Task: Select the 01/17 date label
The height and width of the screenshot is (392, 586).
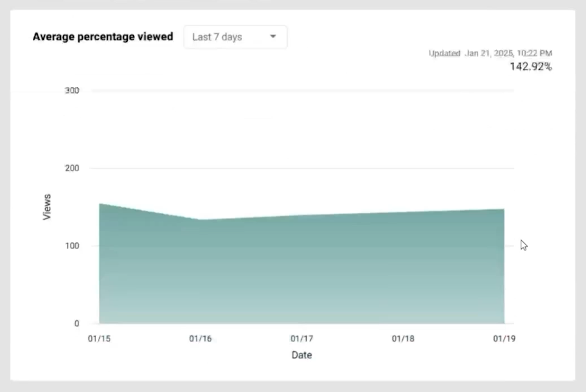Action: pos(301,338)
